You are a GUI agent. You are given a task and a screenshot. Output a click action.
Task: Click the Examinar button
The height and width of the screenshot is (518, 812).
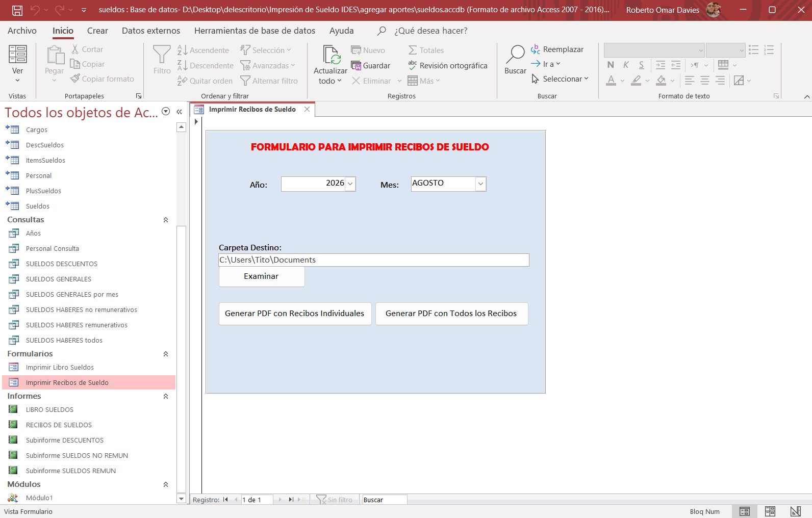click(262, 276)
